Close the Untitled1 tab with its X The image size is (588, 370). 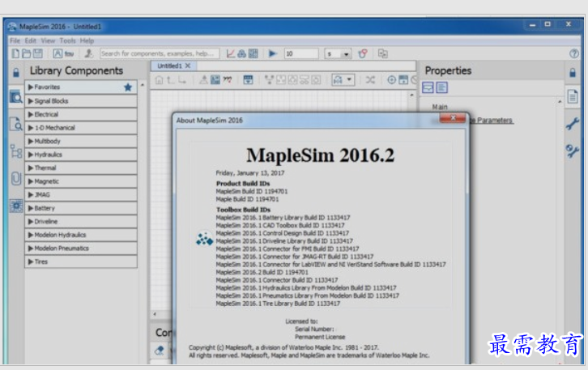pos(188,66)
